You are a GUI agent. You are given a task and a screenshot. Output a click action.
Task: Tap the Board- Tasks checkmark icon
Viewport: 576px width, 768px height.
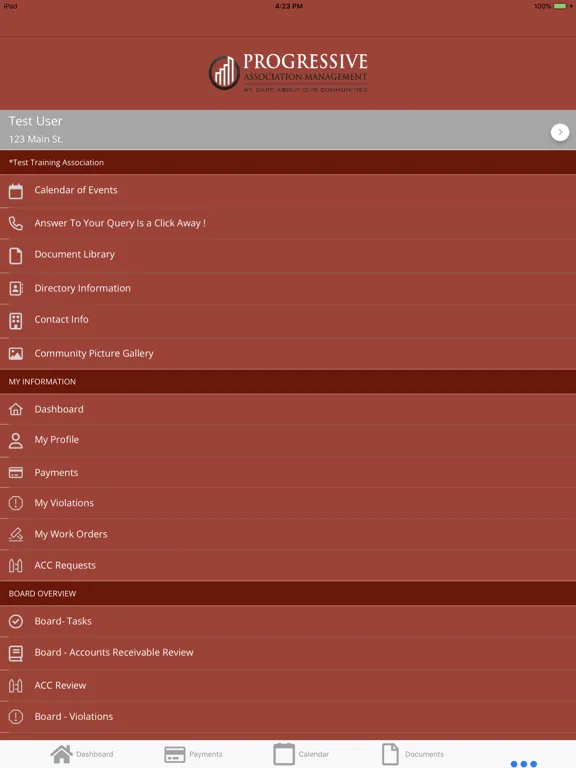point(16,621)
